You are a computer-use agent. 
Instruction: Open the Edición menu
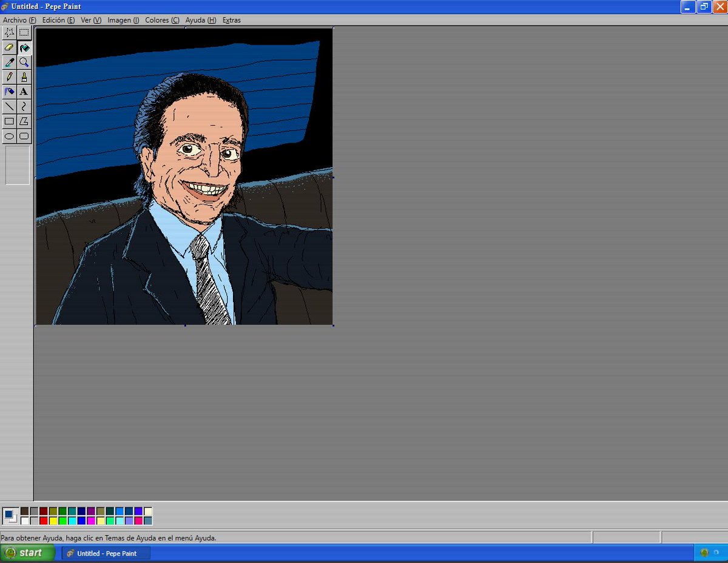tap(58, 20)
